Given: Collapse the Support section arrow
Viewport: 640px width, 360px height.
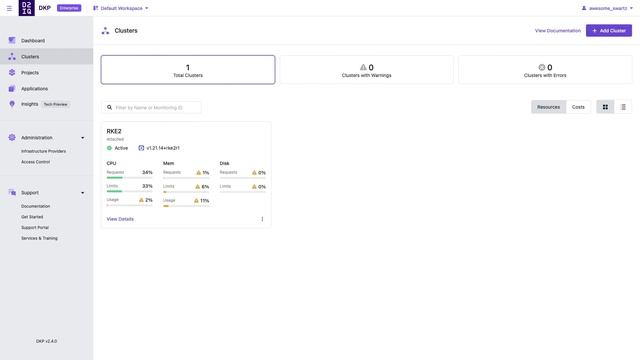Looking at the screenshot, I should point(82,193).
